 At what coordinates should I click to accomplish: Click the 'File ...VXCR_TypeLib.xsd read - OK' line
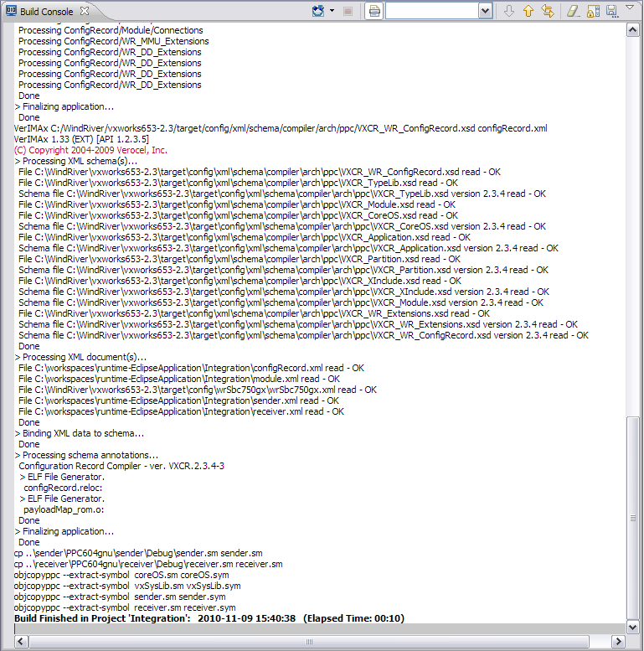(238, 183)
